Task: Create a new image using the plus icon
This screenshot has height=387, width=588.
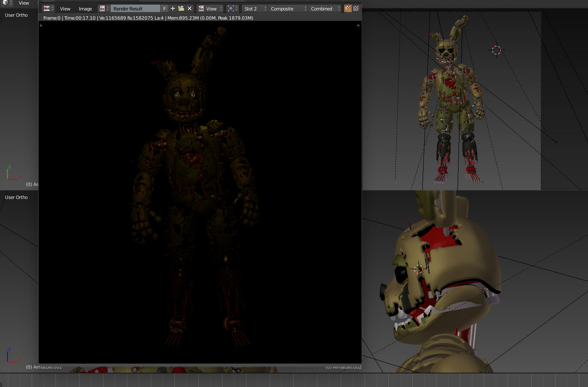Action: (x=172, y=8)
